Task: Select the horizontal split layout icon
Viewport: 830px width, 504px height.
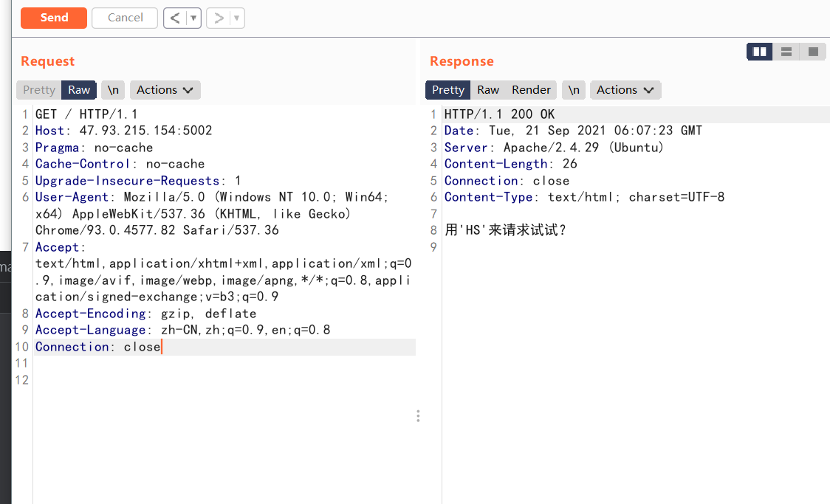Action: [x=786, y=52]
